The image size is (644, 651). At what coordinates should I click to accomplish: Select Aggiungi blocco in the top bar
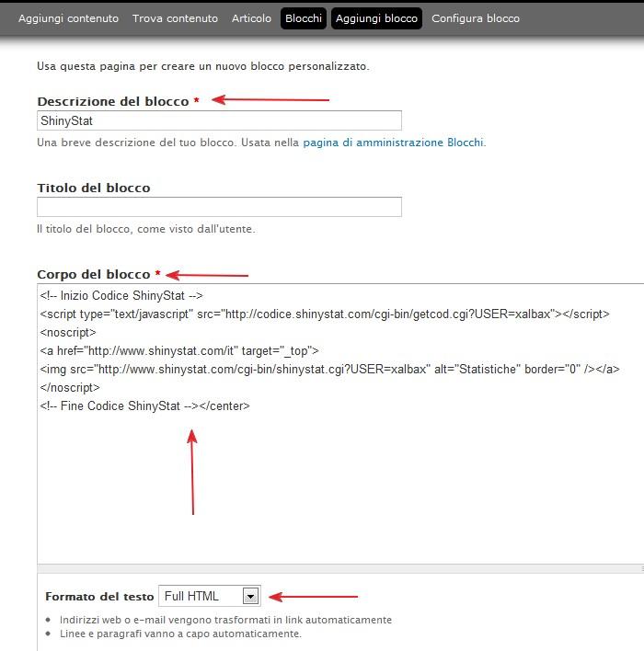point(376,18)
